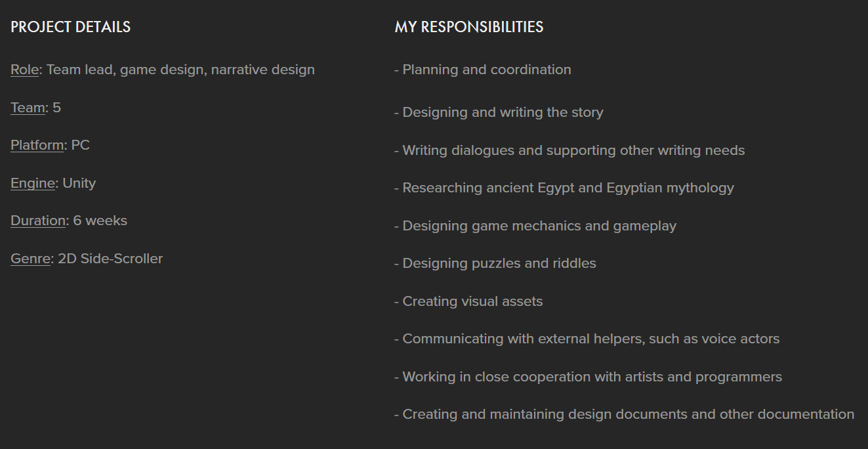Click 'Working in close cooperation' line
The width and height of the screenshot is (868, 449).
click(x=589, y=377)
